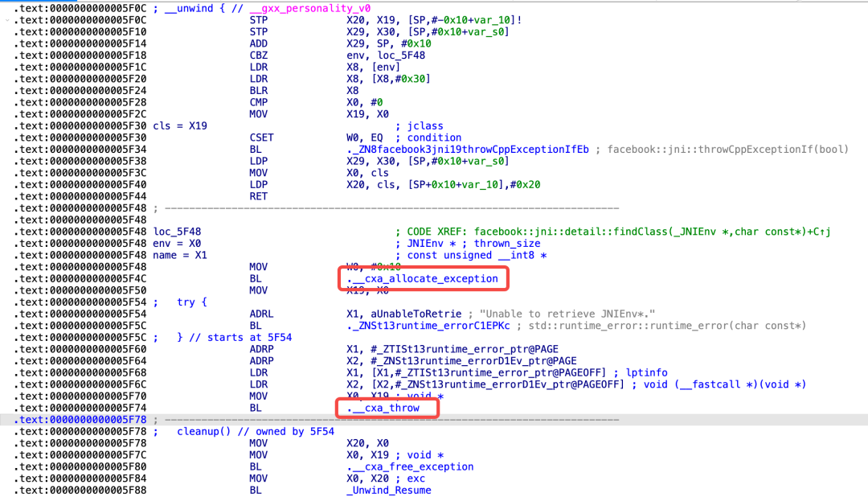Screen dimensions: 868x497
Task: Click the "; exc" comment
Action: [410, 479]
